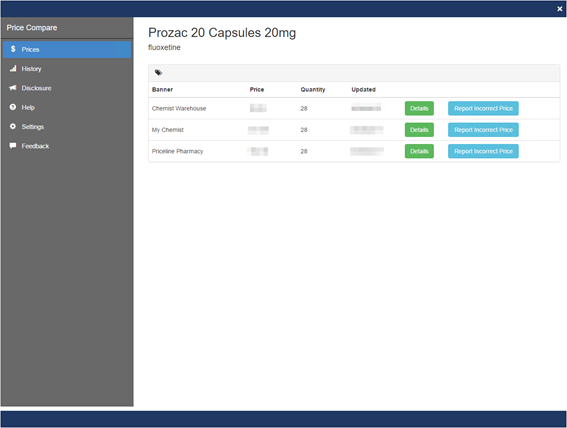The image size is (567, 428).
Task: Select the Chemist Warehouse banner name
Action: coord(179,108)
